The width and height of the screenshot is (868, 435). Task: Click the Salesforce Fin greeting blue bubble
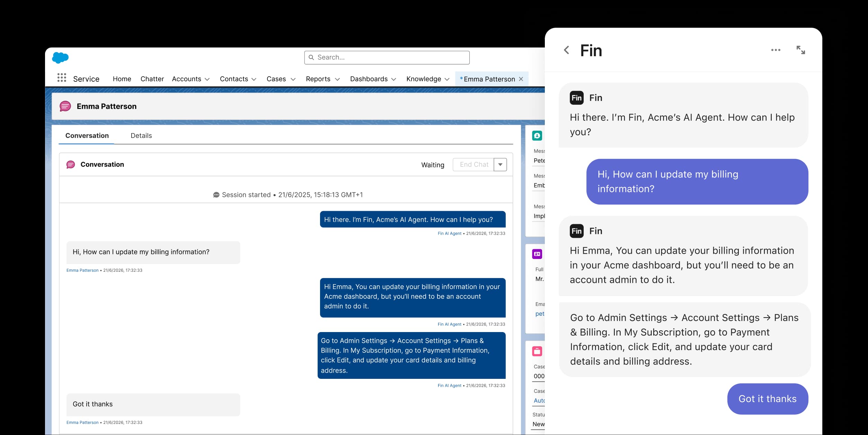click(413, 219)
